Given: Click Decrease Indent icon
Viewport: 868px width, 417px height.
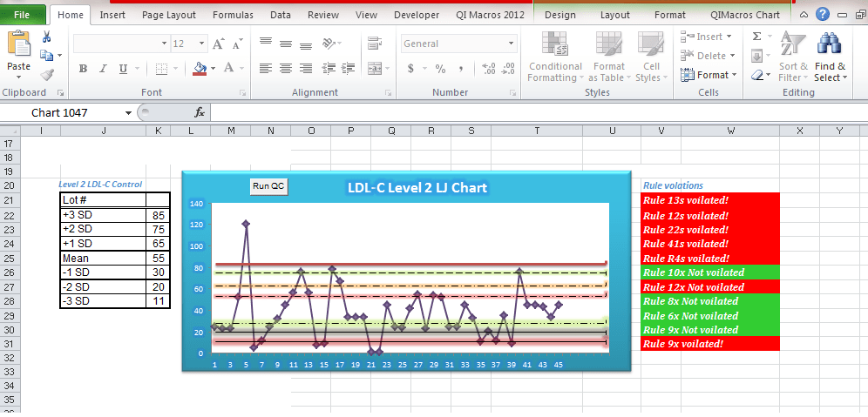Looking at the screenshot, I should pyautogui.click(x=329, y=69).
